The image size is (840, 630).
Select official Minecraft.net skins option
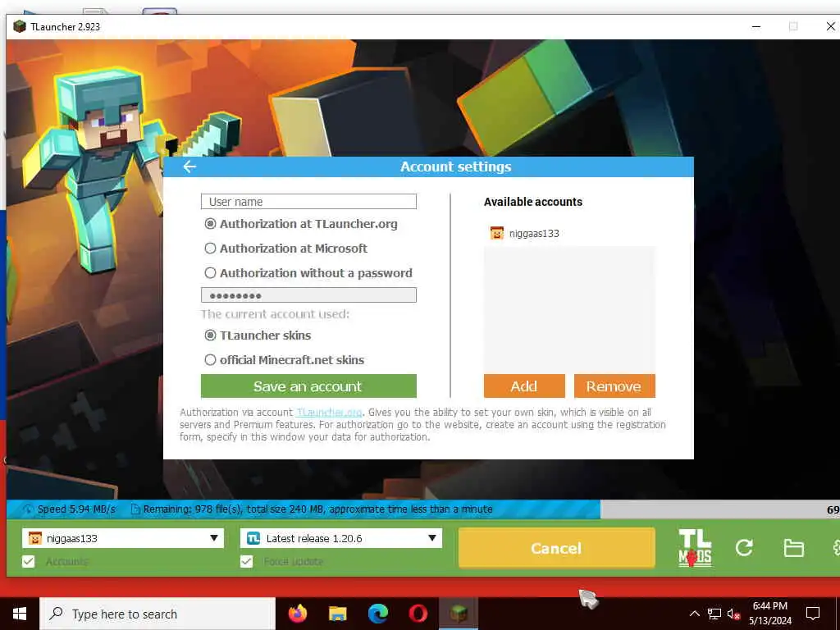pos(285,360)
